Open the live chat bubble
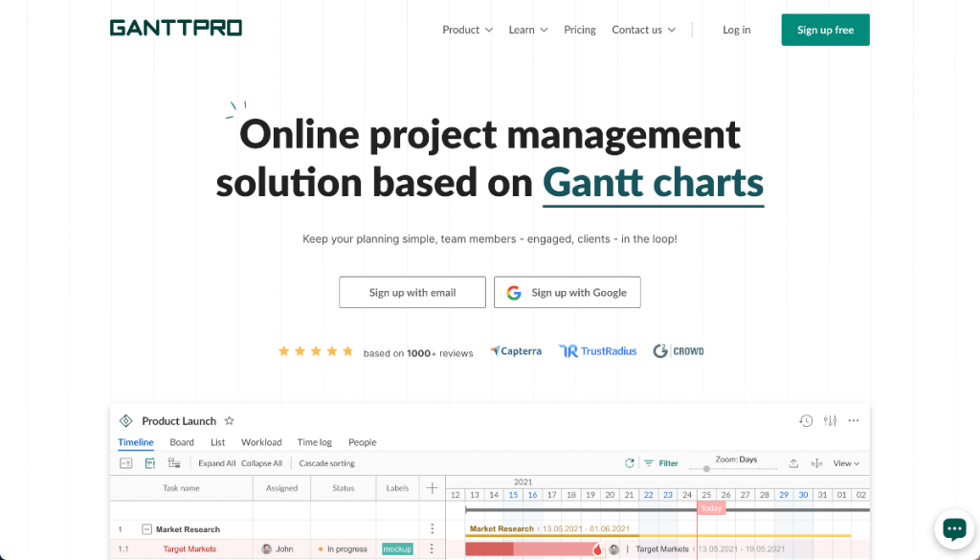The width and height of the screenshot is (980, 560). coord(954,528)
